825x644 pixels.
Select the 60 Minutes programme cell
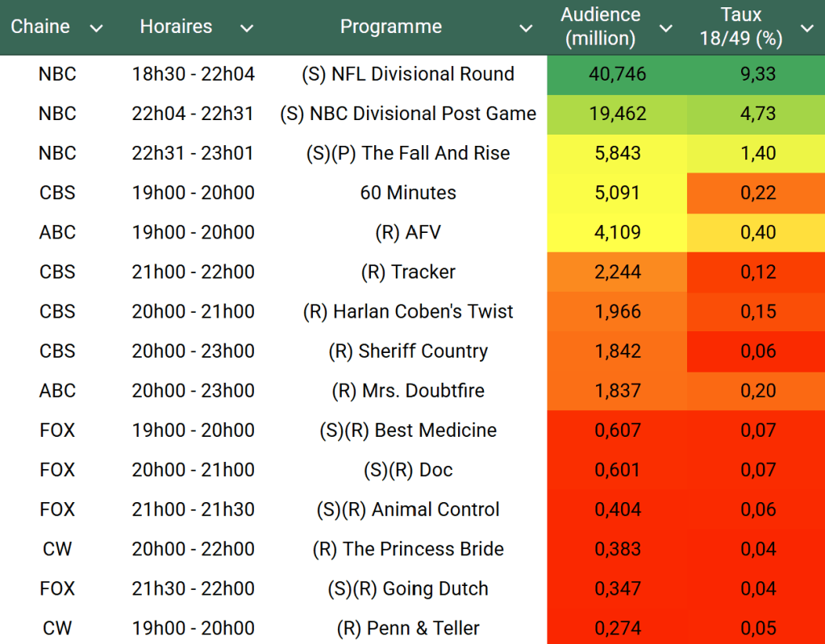tap(408, 193)
